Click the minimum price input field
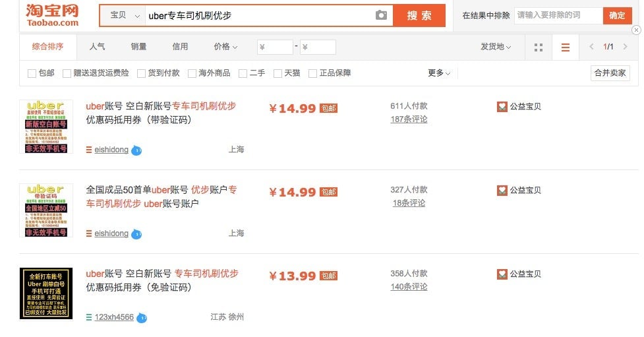644x337 pixels. (x=275, y=47)
